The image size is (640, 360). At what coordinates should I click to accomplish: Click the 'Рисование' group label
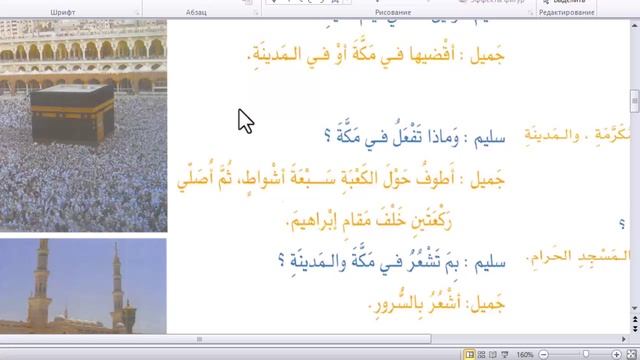click(x=393, y=13)
